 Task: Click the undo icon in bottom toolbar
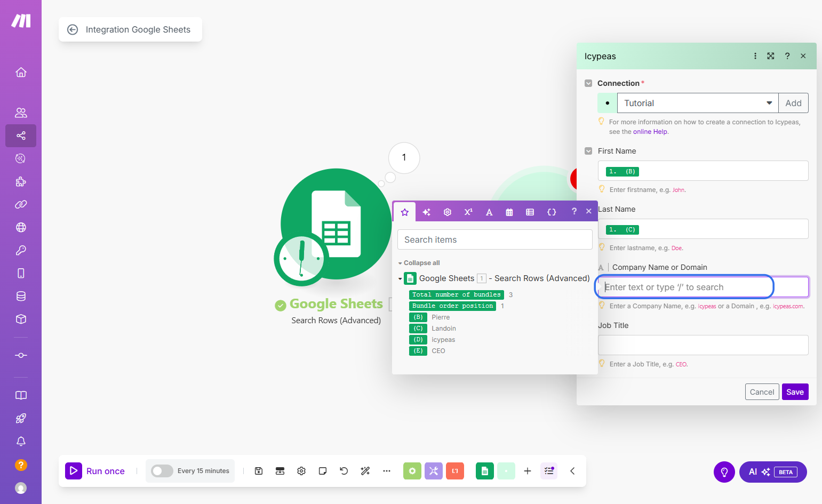tap(344, 471)
